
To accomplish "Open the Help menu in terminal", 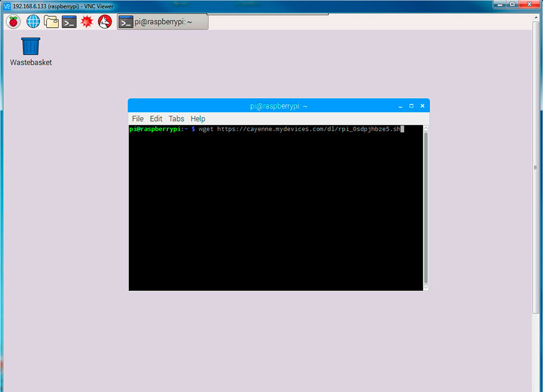I will point(198,118).
